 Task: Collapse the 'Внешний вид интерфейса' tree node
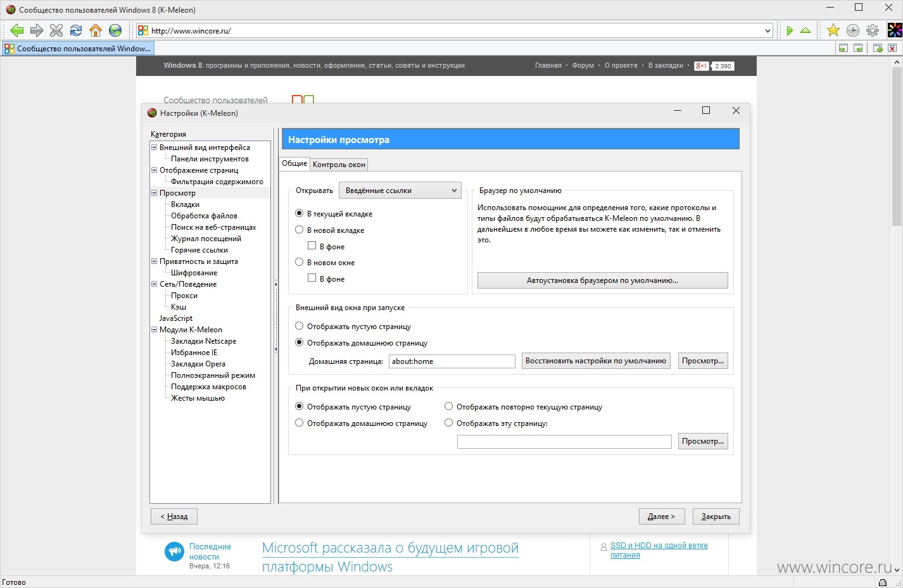[x=154, y=147]
